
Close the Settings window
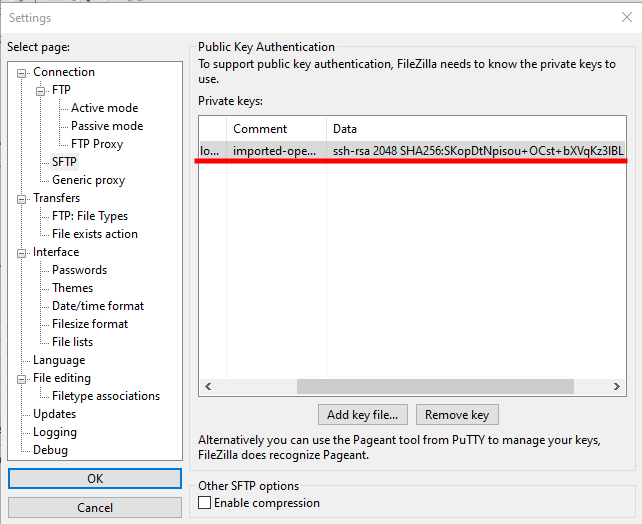[627, 17]
